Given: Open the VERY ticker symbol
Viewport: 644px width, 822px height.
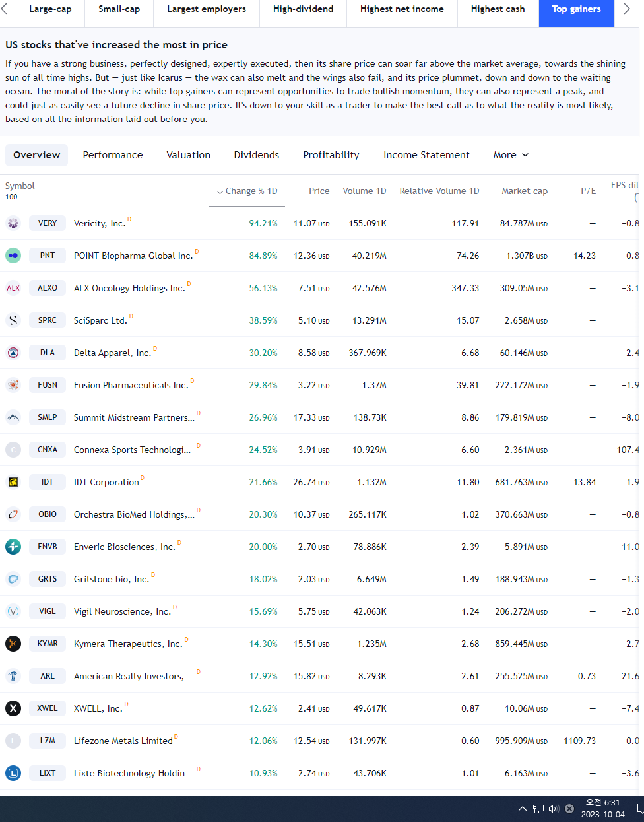Looking at the screenshot, I should pyautogui.click(x=48, y=223).
